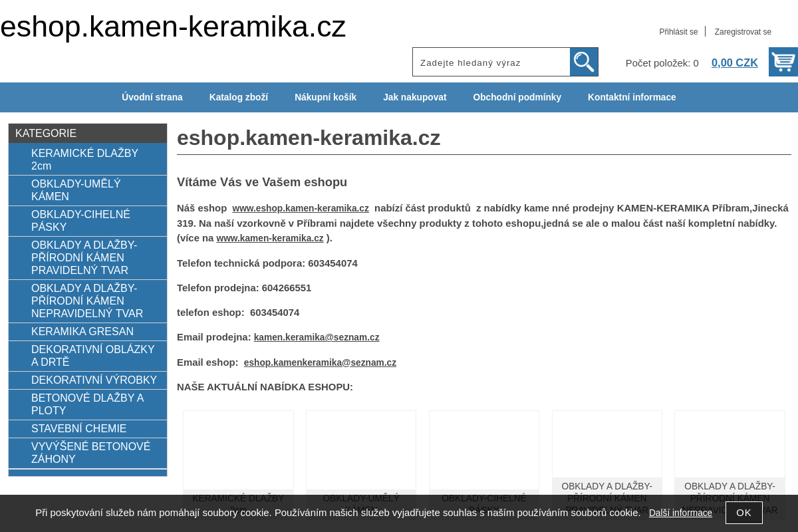This screenshot has width=798, height=532.
Task: Open the VYVÝŠENÉ BETONOVÉ ZÁHONY category
Action: [x=90, y=452]
